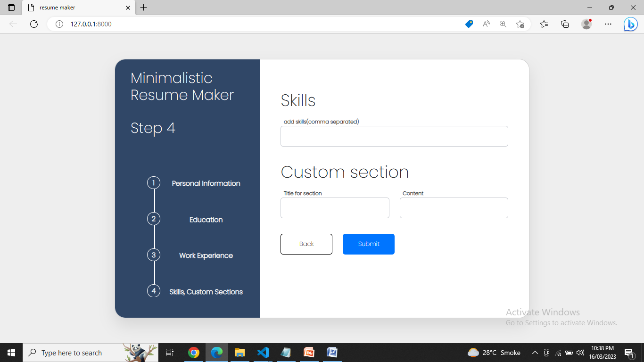Expand hidden system tray icons
644x362 pixels.
point(535,352)
